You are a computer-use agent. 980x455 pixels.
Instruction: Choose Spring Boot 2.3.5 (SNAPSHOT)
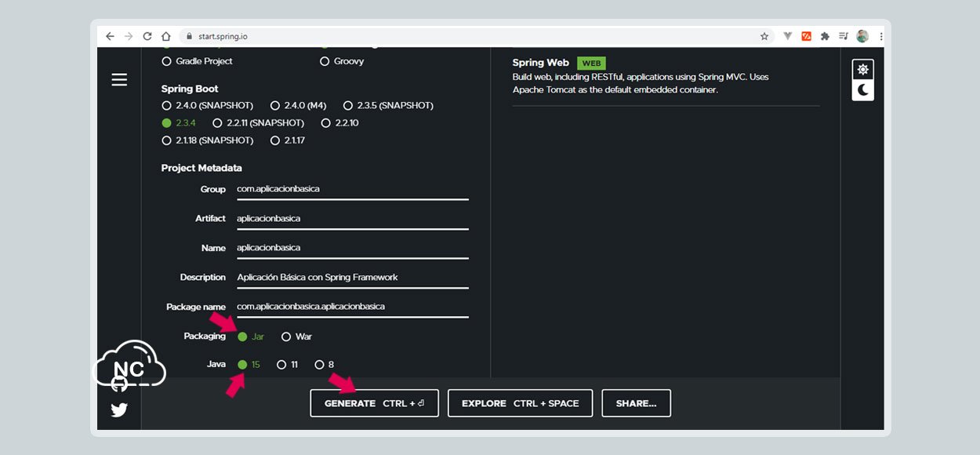[x=388, y=105]
